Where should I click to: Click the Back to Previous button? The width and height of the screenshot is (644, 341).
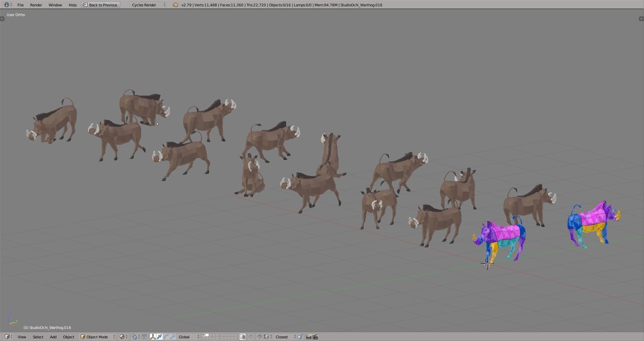click(x=100, y=5)
